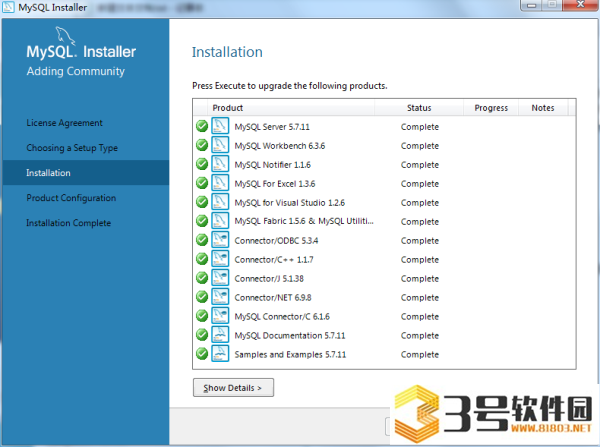Click the Notes column header

coord(543,108)
